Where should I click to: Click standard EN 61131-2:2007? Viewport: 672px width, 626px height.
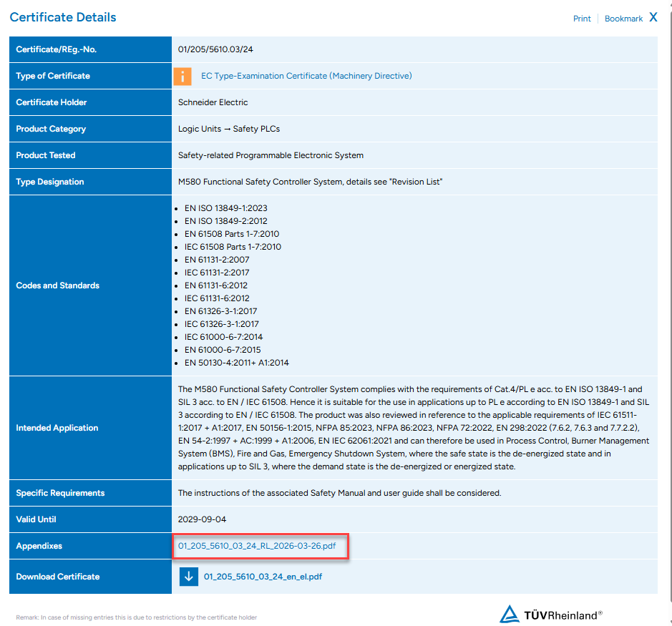click(217, 260)
